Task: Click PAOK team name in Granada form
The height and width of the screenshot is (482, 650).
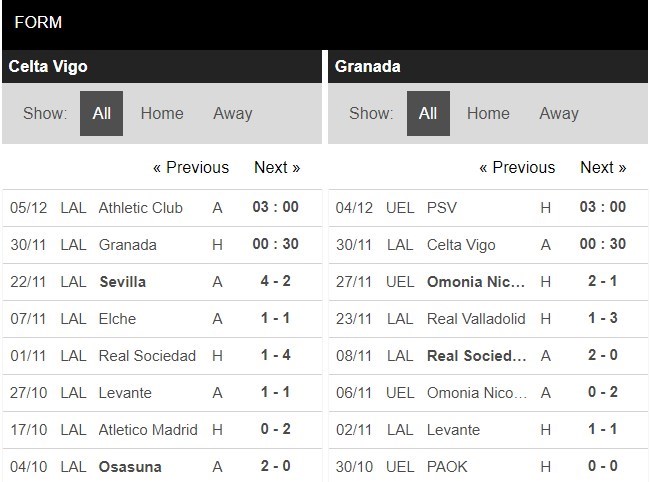Action: pos(446,467)
